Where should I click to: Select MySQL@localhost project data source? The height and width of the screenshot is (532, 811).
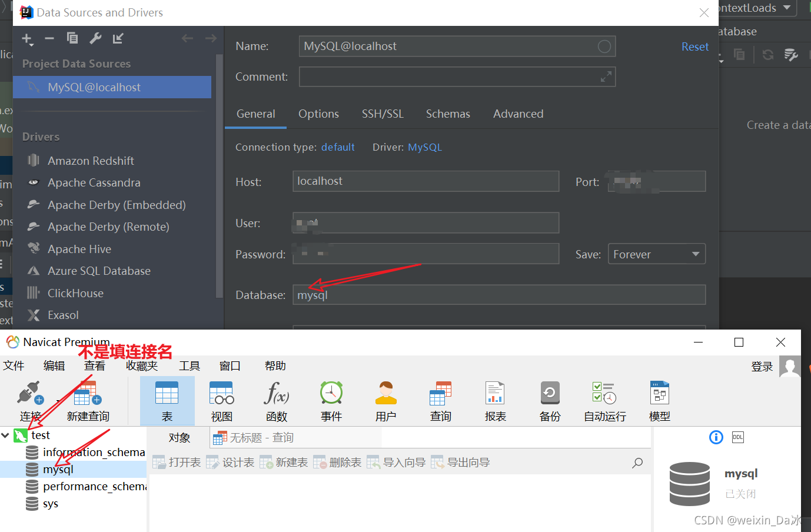click(x=112, y=87)
